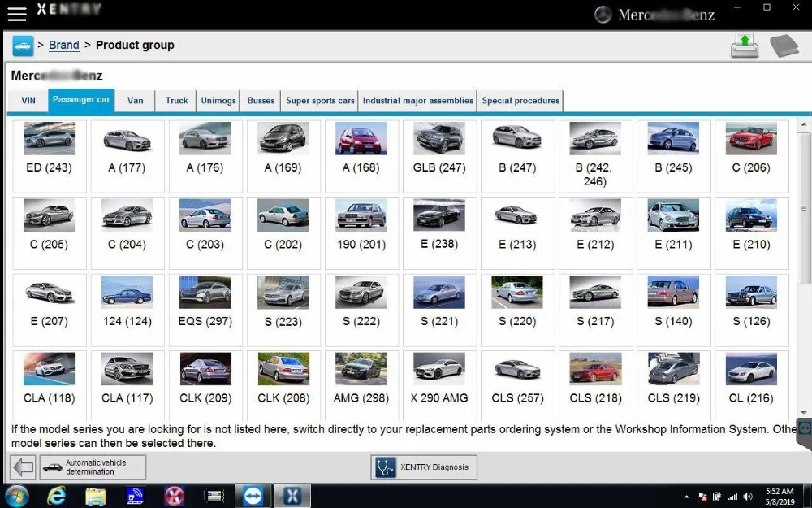Click the printer export icon with green arrow
812x508 pixels.
[x=745, y=46]
